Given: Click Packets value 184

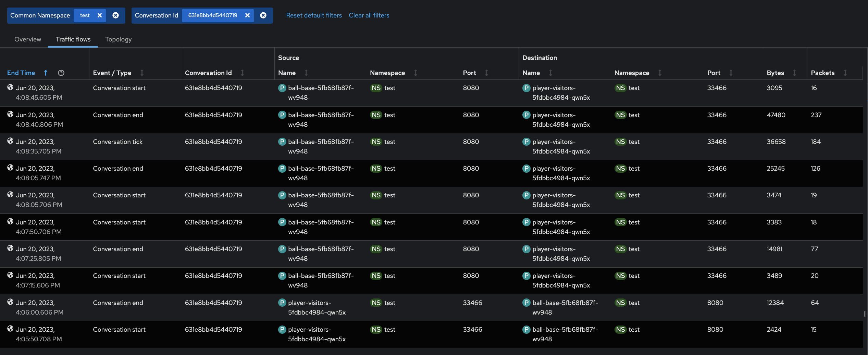Looking at the screenshot, I should point(816,142).
